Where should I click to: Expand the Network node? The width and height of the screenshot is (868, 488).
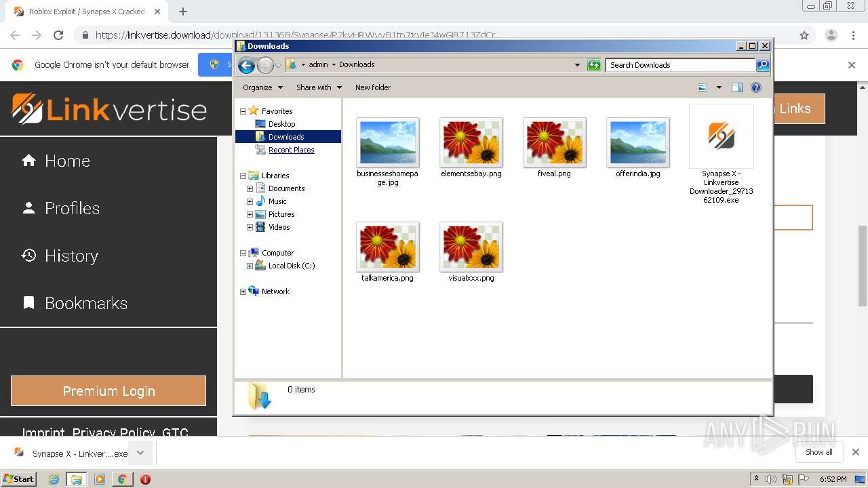click(x=243, y=291)
